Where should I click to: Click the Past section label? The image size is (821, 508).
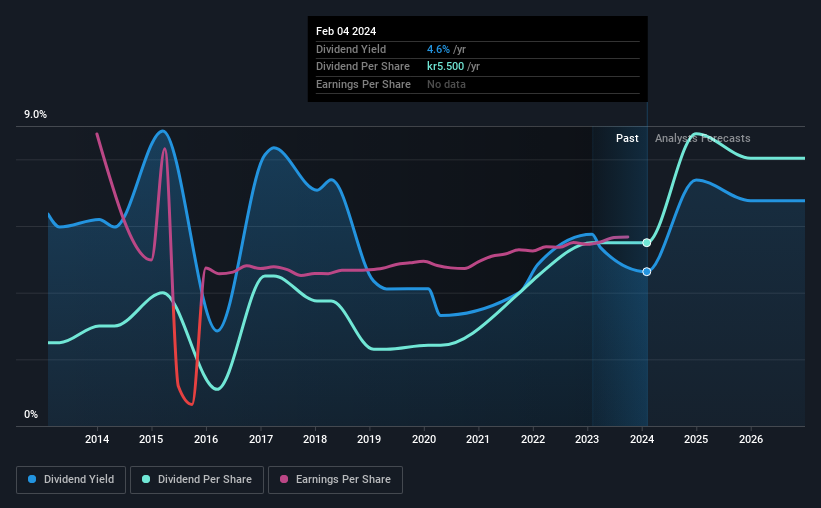627,138
